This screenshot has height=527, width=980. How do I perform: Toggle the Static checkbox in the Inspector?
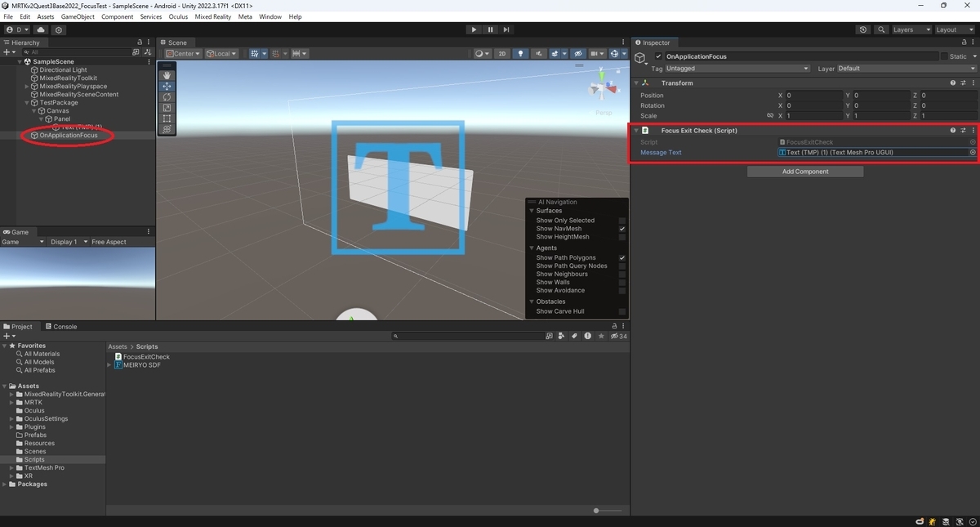944,56
